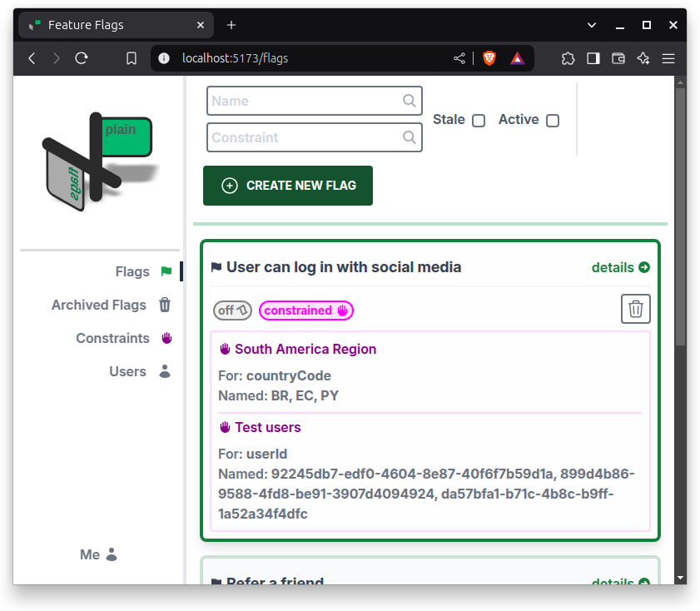Click the magnifier icon in the Name field
Viewport: 700px width, 611px height.
[409, 101]
